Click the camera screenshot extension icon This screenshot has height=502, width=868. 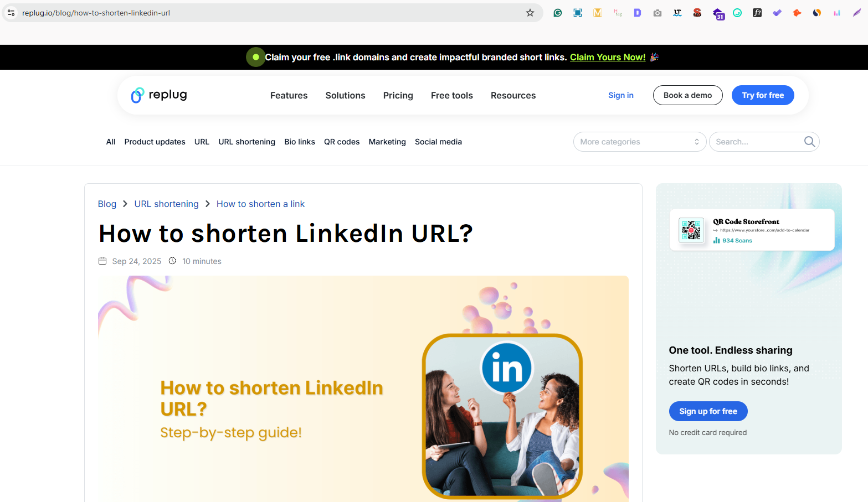point(658,12)
